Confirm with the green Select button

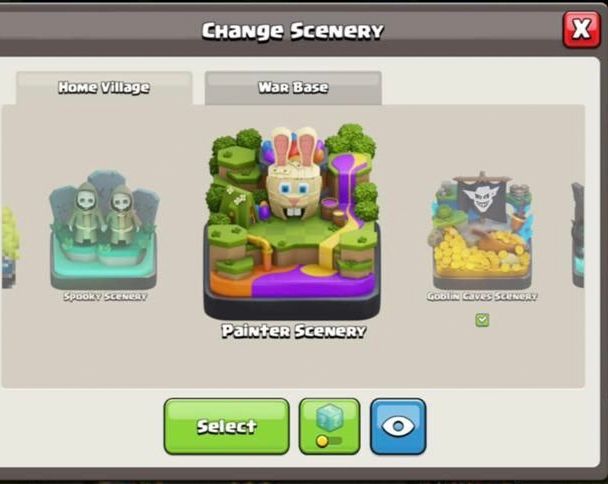[226, 426]
